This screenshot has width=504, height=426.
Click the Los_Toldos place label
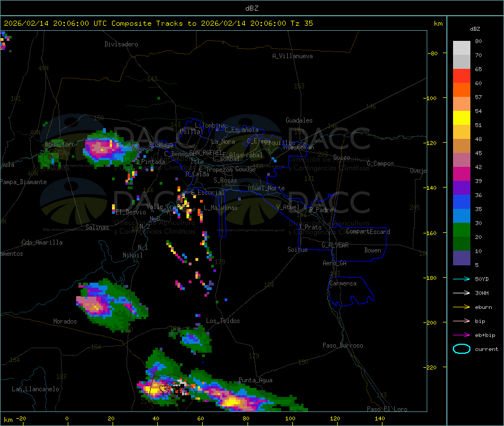(x=223, y=321)
